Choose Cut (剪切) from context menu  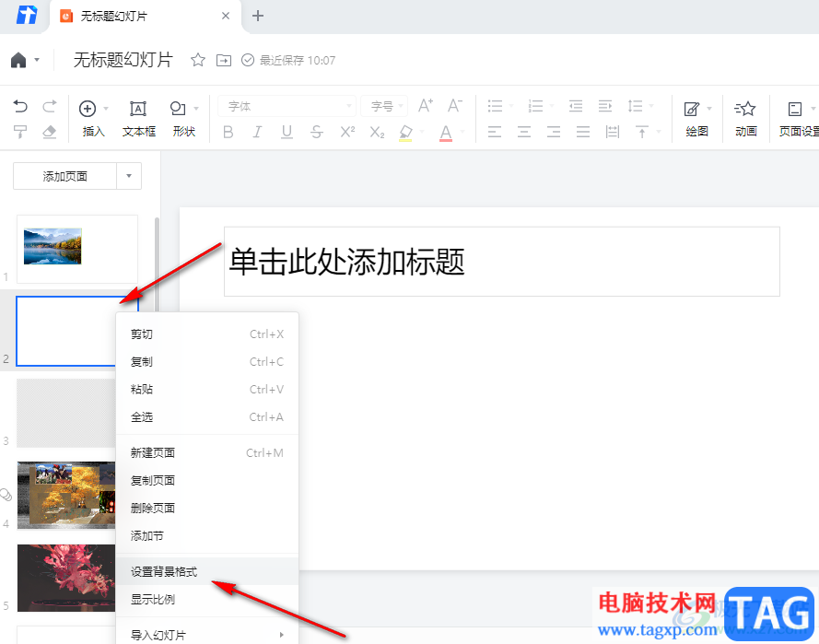pyautogui.click(x=207, y=334)
